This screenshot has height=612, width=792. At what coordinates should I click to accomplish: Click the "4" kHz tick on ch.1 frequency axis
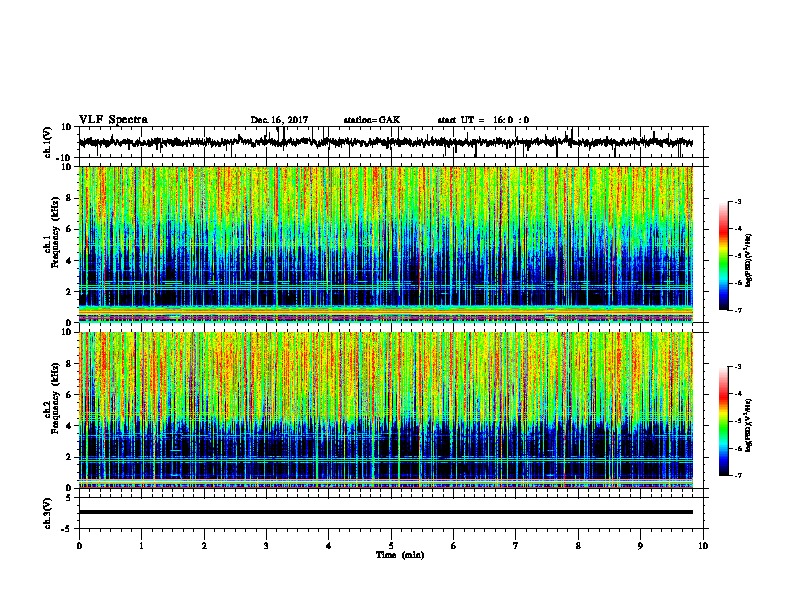pyautogui.click(x=70, y=260)
